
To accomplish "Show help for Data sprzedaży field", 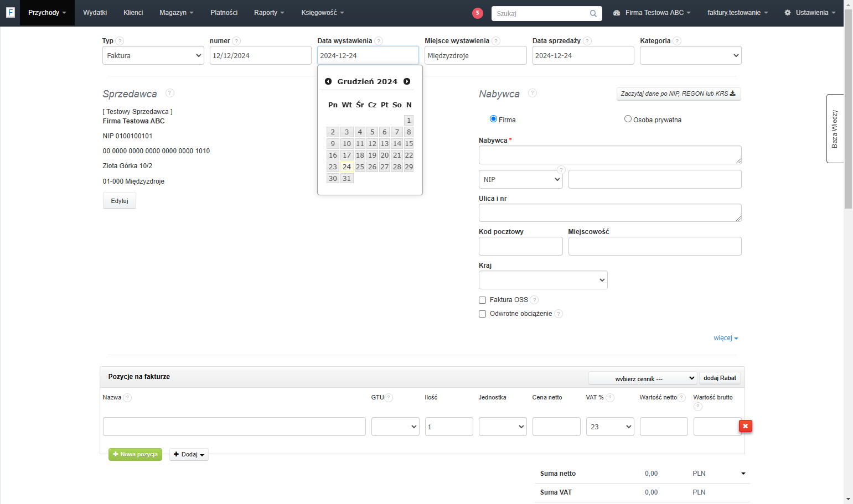I will tap(587, 41).
